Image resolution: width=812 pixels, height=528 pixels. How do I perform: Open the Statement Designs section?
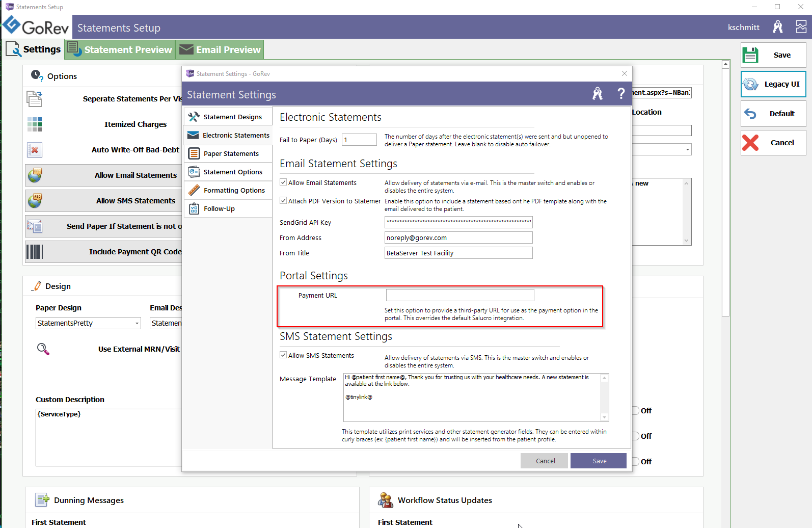pyautogui.click(x=228, y=117)
